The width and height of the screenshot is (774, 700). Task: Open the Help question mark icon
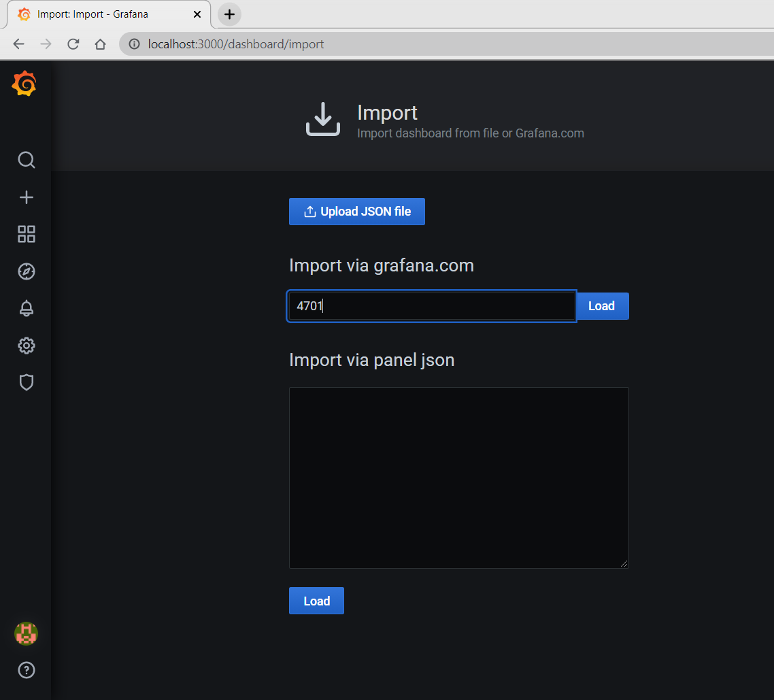click(x=26, y=670)
